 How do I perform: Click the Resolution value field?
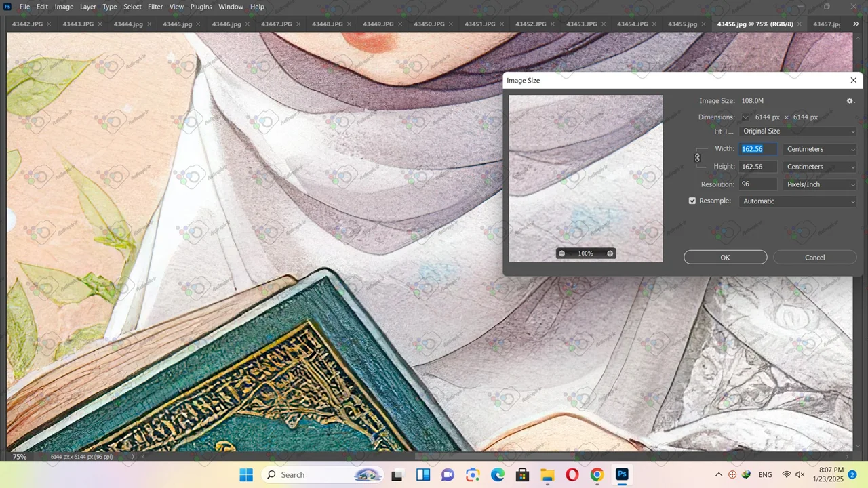coord(757,184)
